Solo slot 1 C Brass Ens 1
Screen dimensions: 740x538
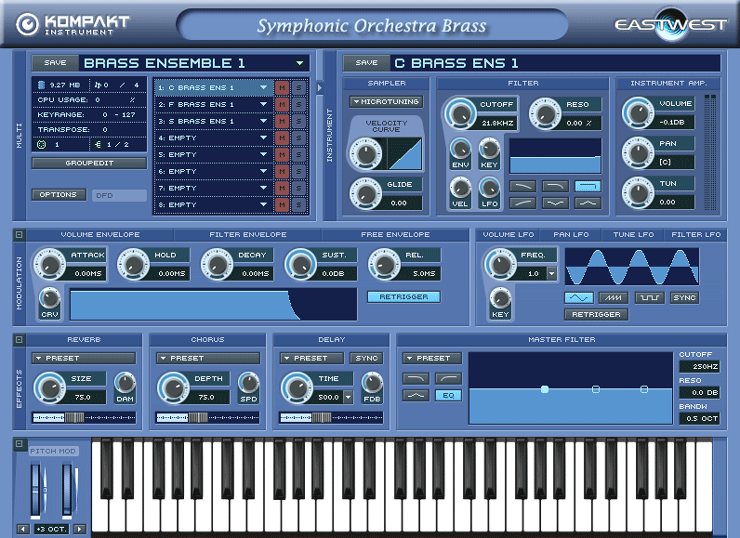[x=299, y=88]
